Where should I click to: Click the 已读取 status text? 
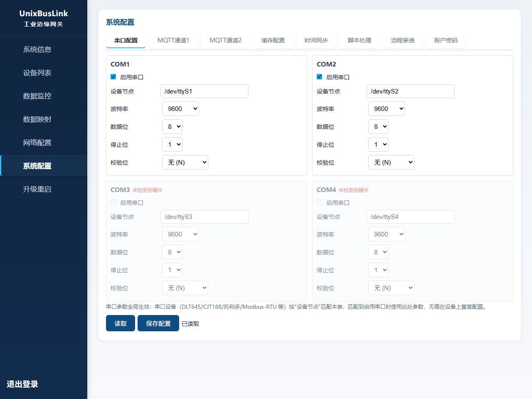tap(190, 324)
